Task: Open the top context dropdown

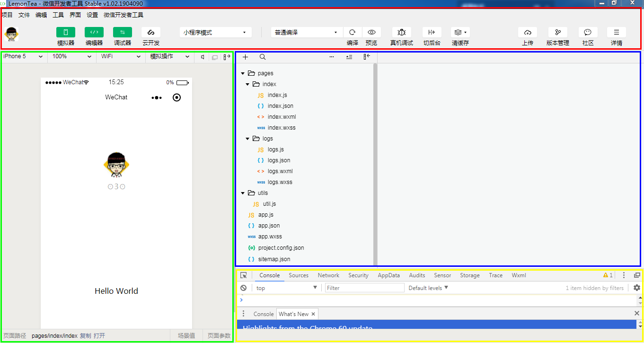Action: pyautogui.click(x=287, y=288)
